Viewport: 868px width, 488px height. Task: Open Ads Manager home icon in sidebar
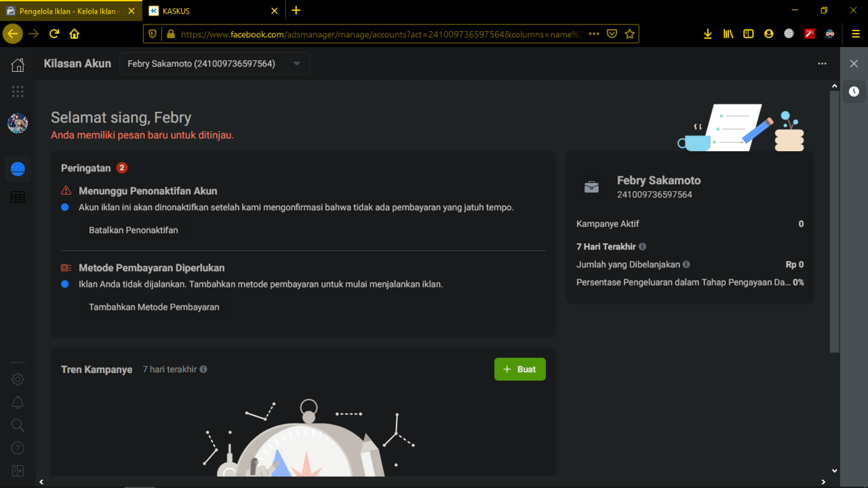[x=18, y=65]
